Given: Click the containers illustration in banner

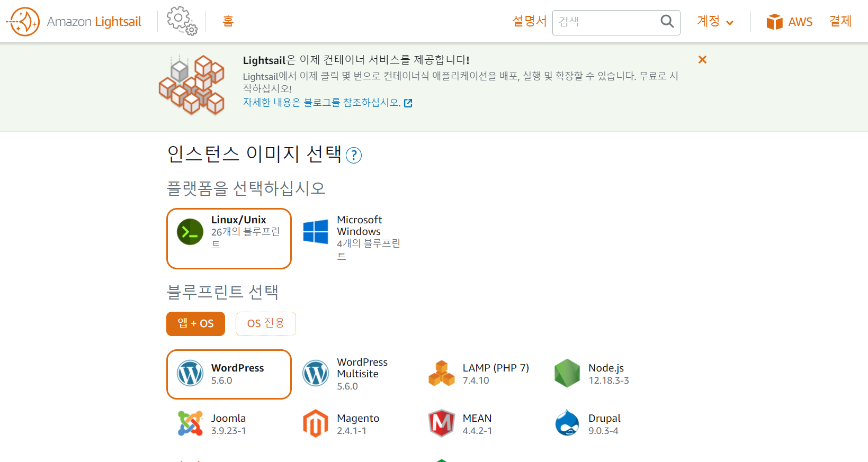Looking at the screenshot, I should click(x=192, y=85).
